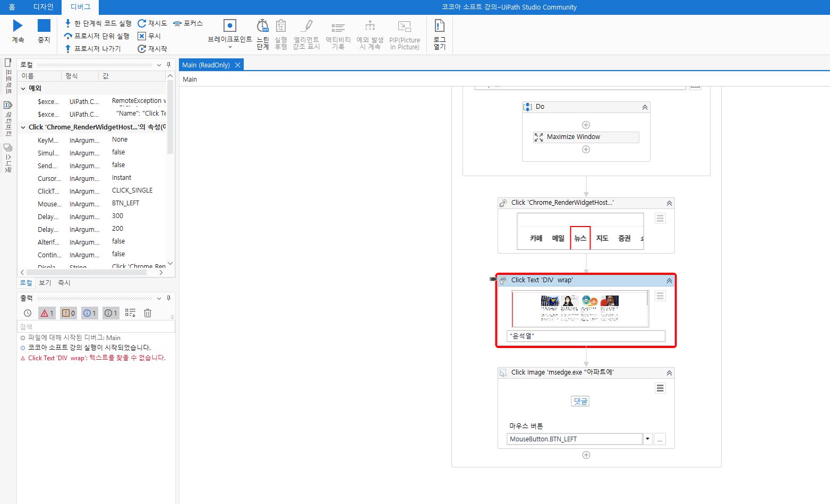Viewport: 830px width, 504px height.
Task: Clear the output panel with trash icon
Action: tap(148, 313)
